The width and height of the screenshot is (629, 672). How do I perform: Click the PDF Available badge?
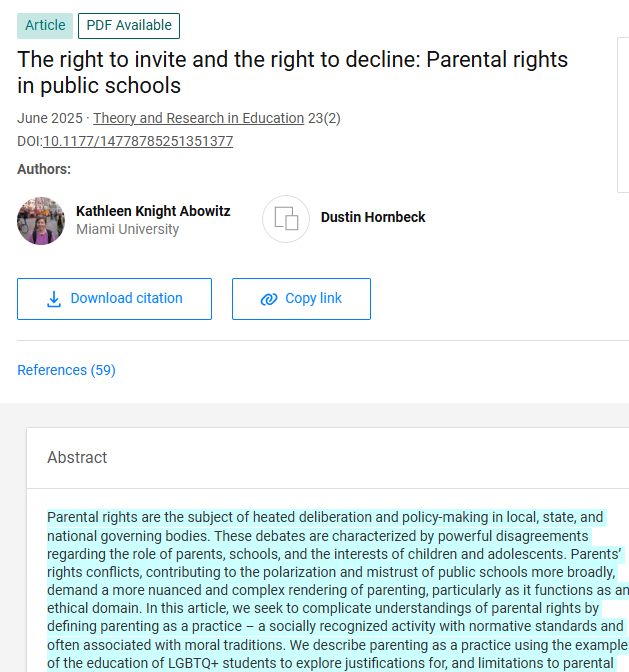click(x=129, y=25)
